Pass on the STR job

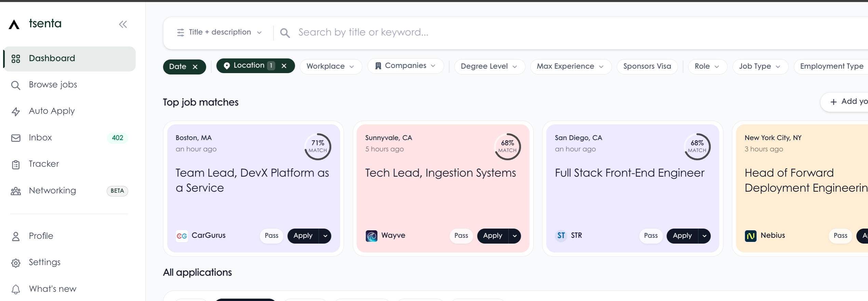651,236
